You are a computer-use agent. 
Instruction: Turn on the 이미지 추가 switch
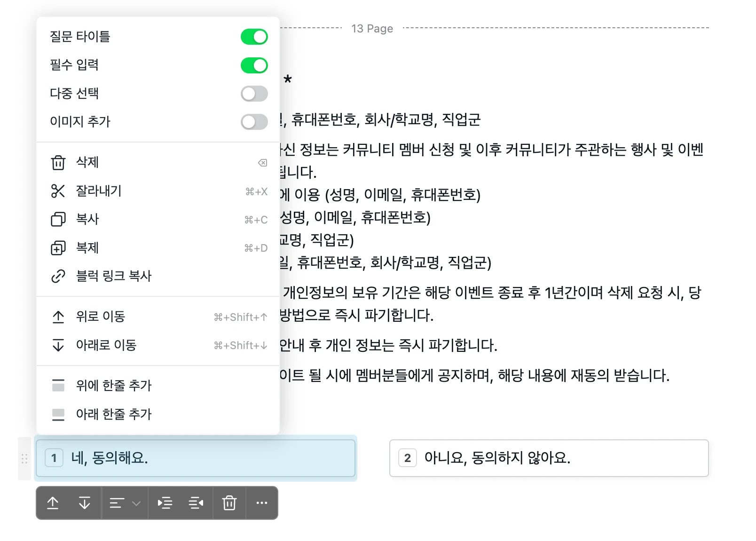coord(254,122)
